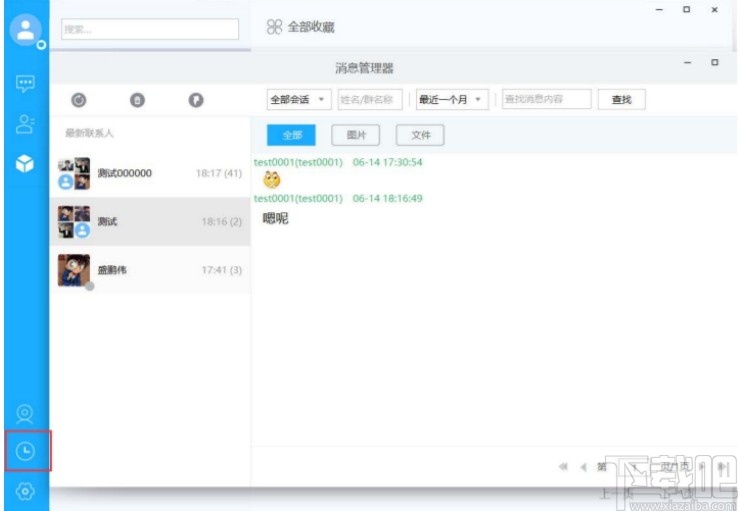The image size is (740, 511).
Task: Click the 全部收藏 title text
Action: point(311,27)
